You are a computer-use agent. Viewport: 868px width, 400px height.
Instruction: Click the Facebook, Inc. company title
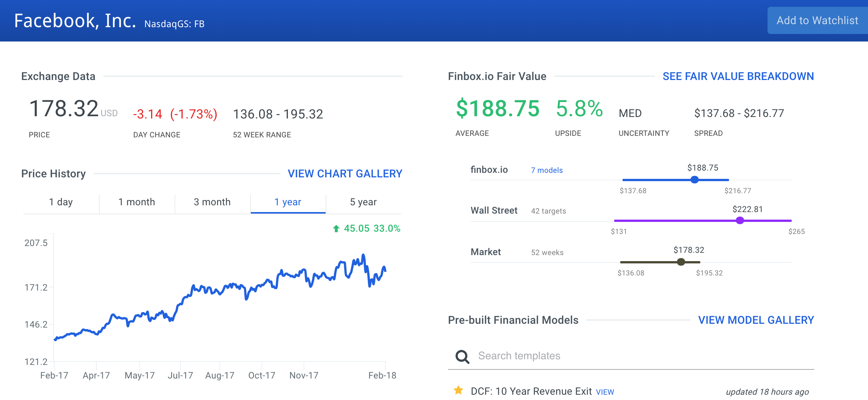point(75,21)
